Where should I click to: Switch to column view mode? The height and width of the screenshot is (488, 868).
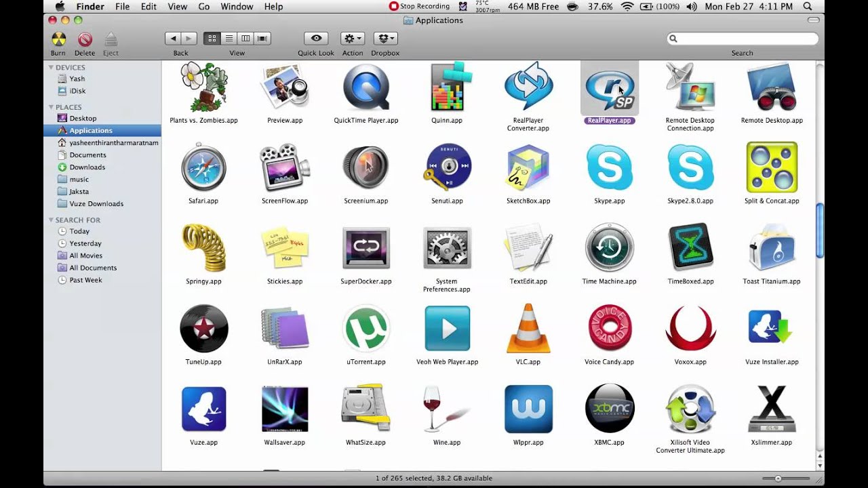tap(245, 39)
